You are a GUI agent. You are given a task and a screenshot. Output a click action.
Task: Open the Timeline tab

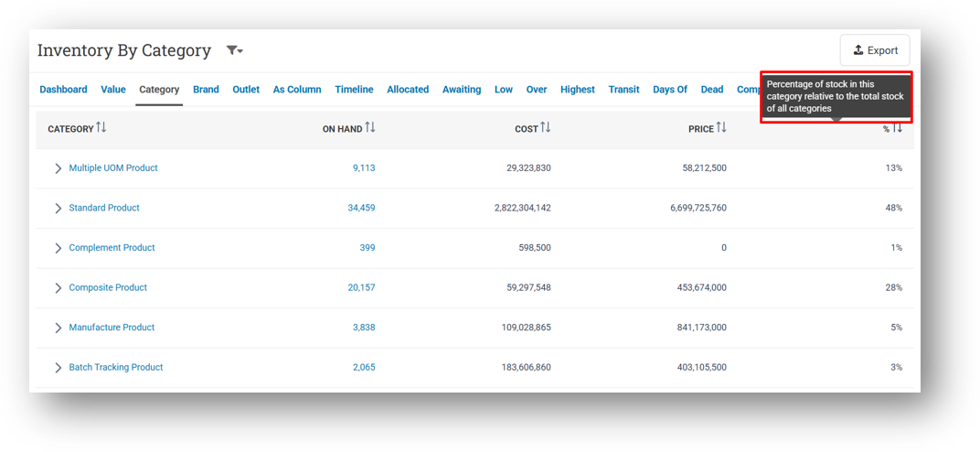coord(354,90)
